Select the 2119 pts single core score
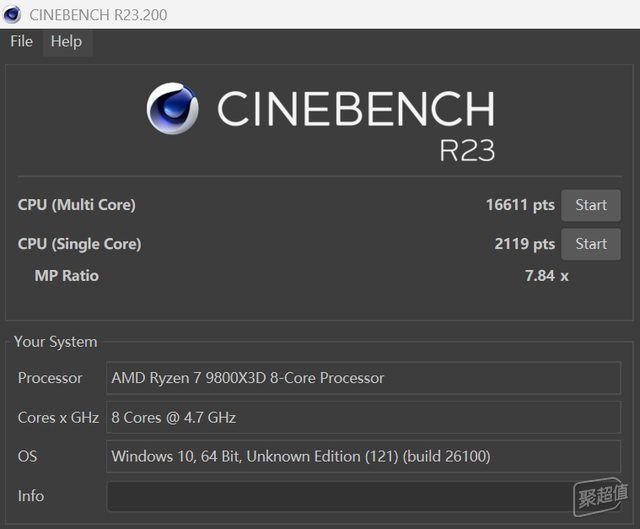 point(524,244)
